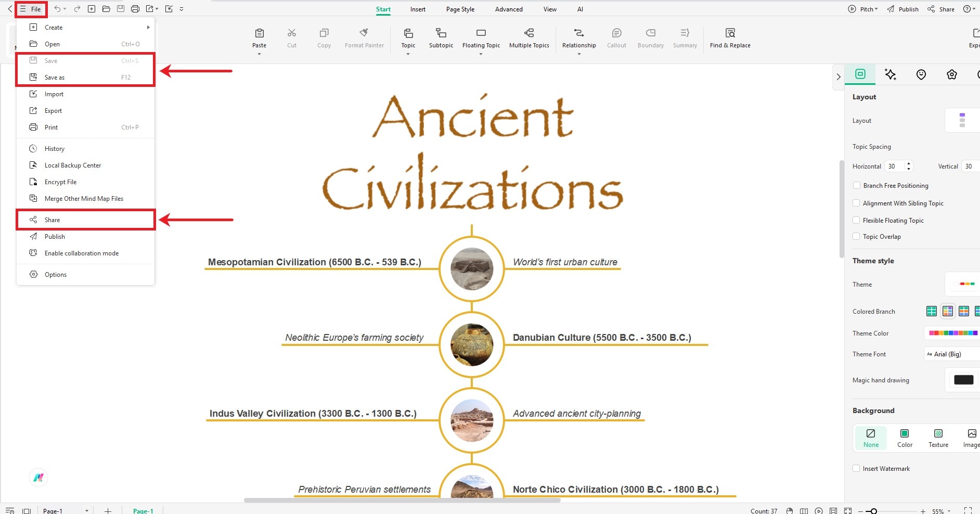The image size is (980, 514).
Task: Enable Flexible Floating Topic checkbox
Action: (x=856, y=220)
